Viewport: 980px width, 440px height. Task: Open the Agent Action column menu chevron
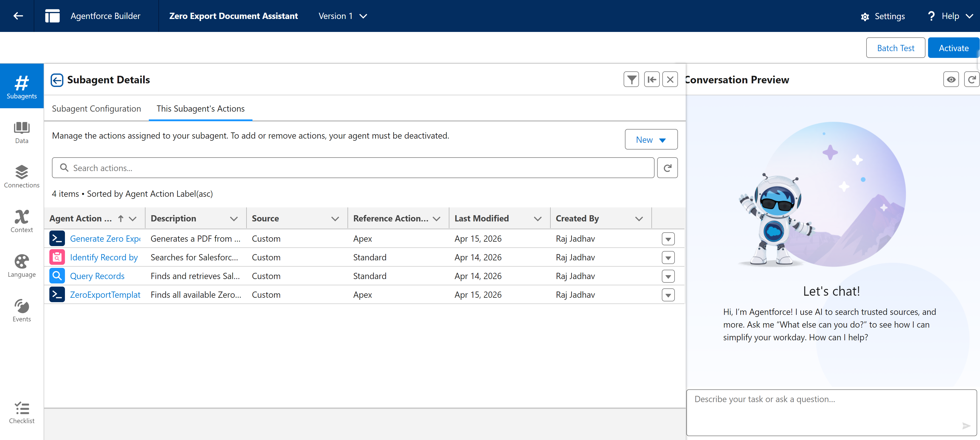point(132,219)
